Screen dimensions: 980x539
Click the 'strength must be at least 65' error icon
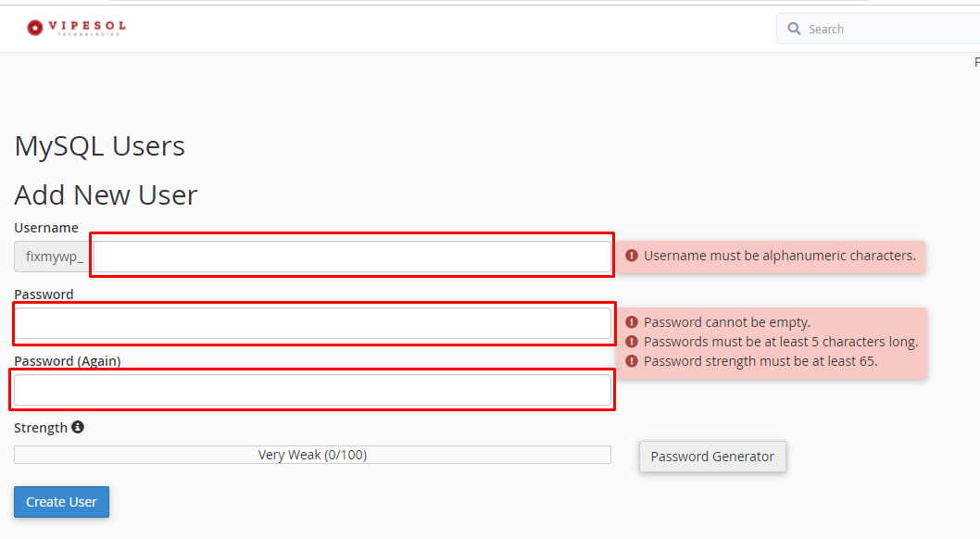tap(632, 361)
